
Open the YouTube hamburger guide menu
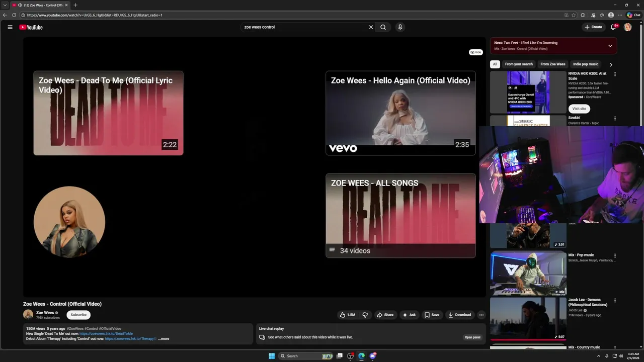tap(10, 27)
